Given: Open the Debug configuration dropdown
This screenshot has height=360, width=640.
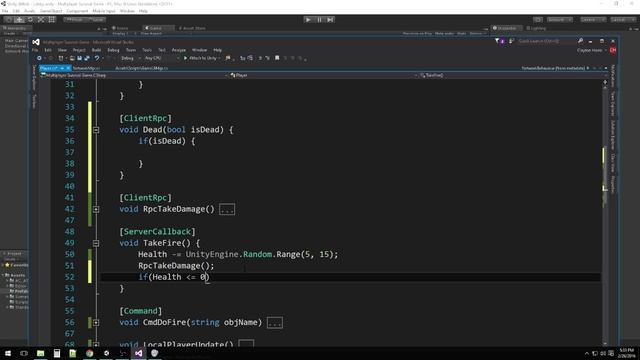Looking at the screenshot, I should pyautogui.click(x=130, y=58).
